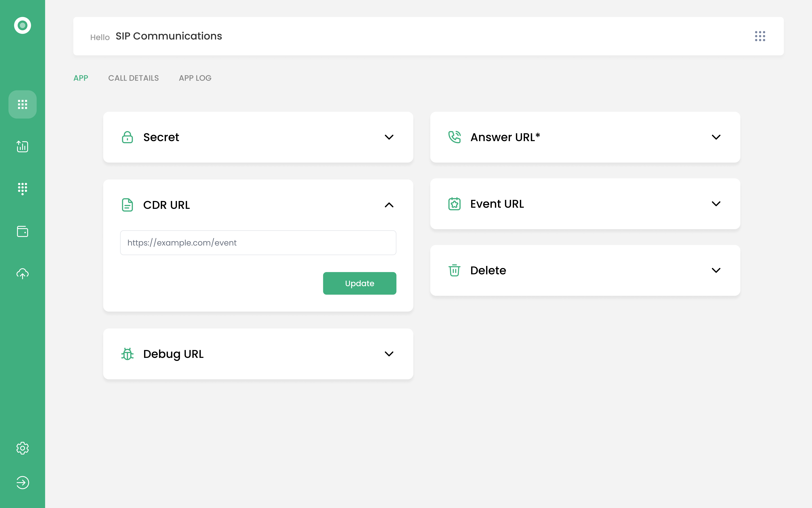
Task: Click the Delete section title
Action: [x=488, y=271]
